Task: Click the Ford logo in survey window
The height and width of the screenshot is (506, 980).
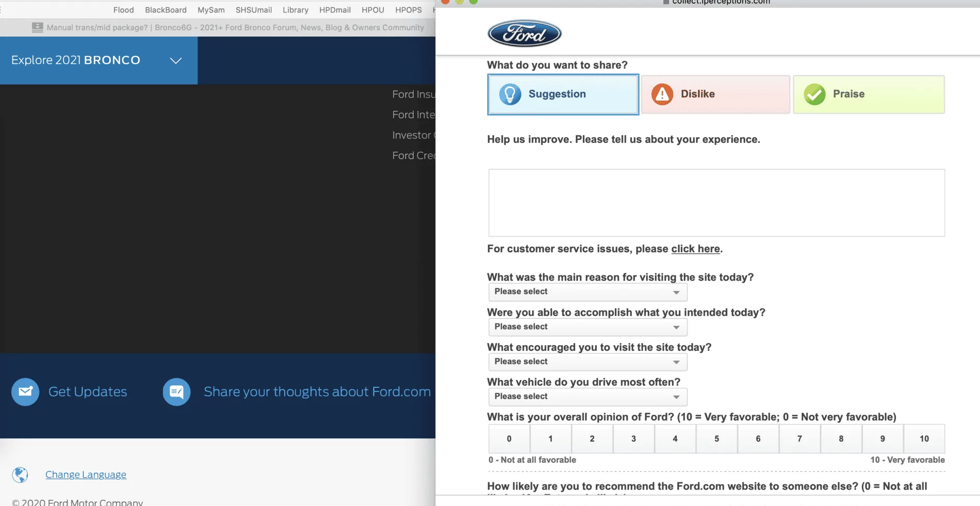Action: click(x=524, y=34)
